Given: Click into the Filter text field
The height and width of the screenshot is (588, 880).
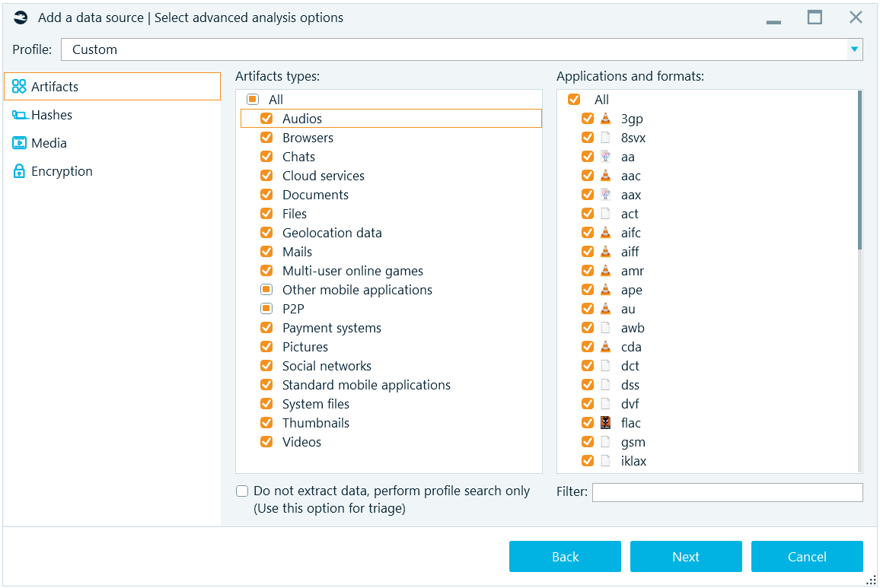Looking at the screenshot, I should pos(727,492).
